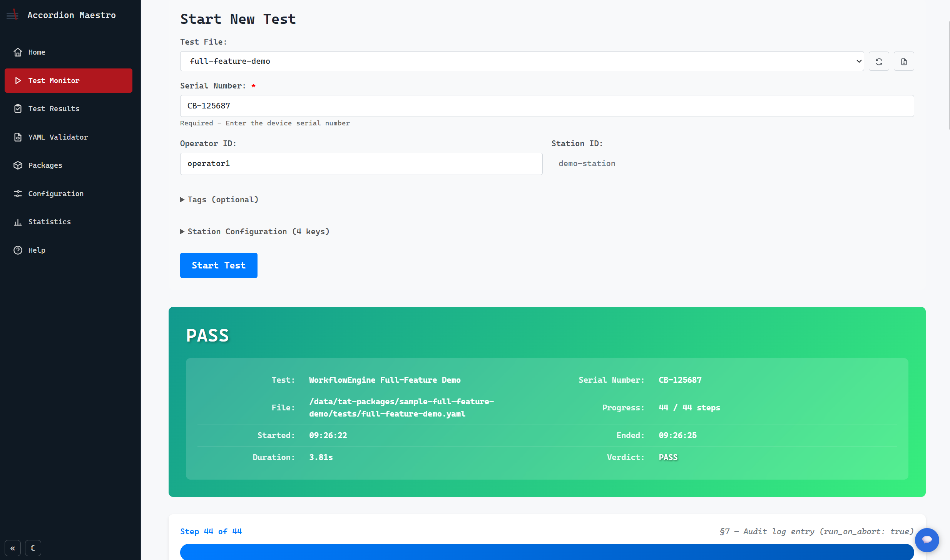Image resolution: width=950 pixels, height=560 pixels.
Task: Collapse the sidebar with double chevron
Action: (13, 548)
